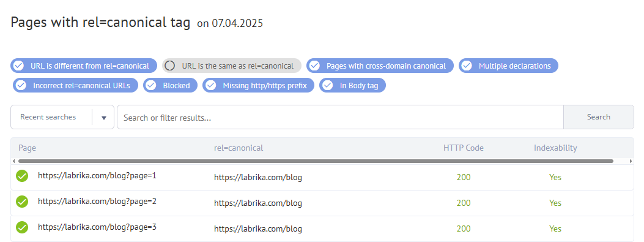Toggle 'URL is different from rel=canonical' filter

coord(84,66)
